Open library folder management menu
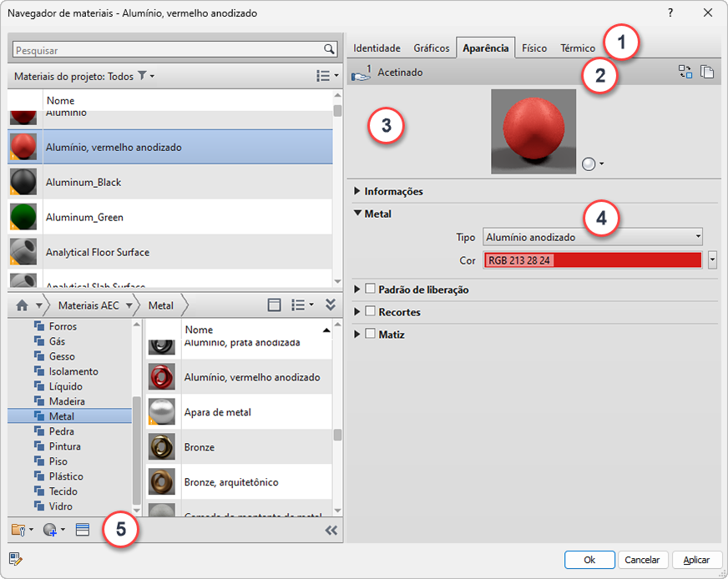This screenshot has height=579, width=728. pyautogui.click(x=22, y=530)
